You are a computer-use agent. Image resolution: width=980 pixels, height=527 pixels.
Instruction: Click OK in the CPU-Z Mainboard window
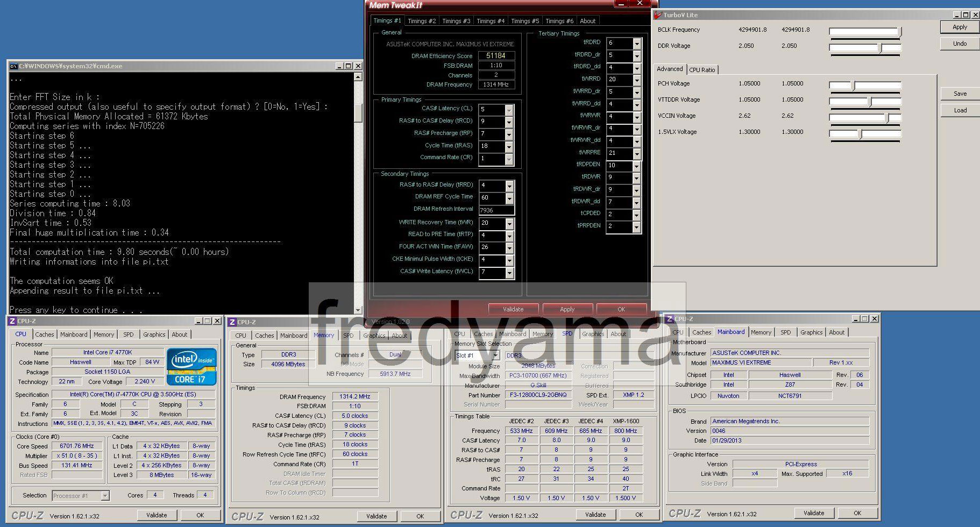tap(857, 513)
